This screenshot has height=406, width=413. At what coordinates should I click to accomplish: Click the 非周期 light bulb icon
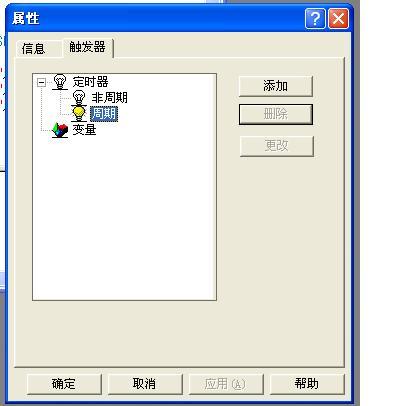coord(79,98)
